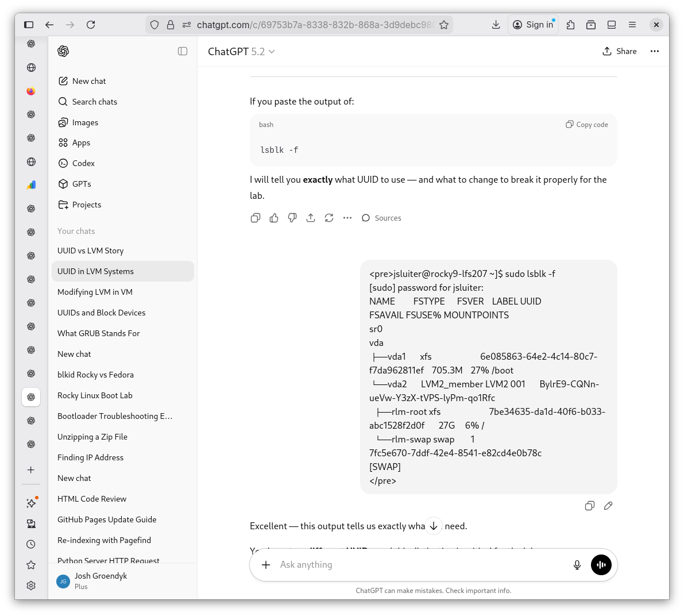
Task: Open the ChatGPT 5.2 model selector
Action: (x=241, y=51)
